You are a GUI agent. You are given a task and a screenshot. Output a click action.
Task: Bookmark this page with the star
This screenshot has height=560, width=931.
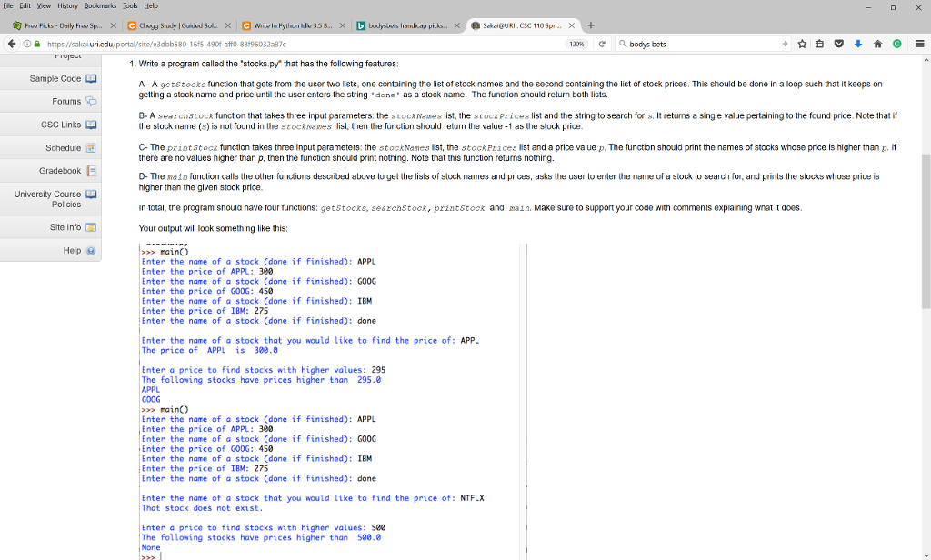click(x=802, y=43)
